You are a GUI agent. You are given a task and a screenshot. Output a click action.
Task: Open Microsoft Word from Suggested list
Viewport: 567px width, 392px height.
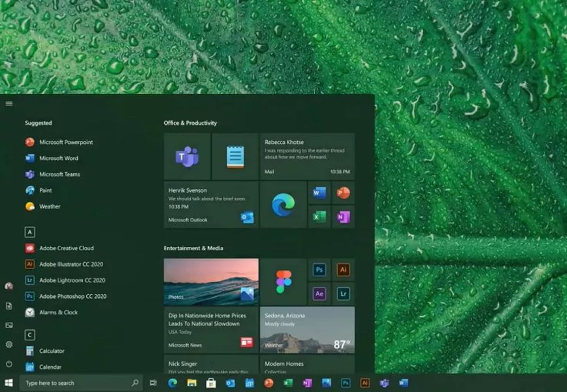[x=52, y=158]
